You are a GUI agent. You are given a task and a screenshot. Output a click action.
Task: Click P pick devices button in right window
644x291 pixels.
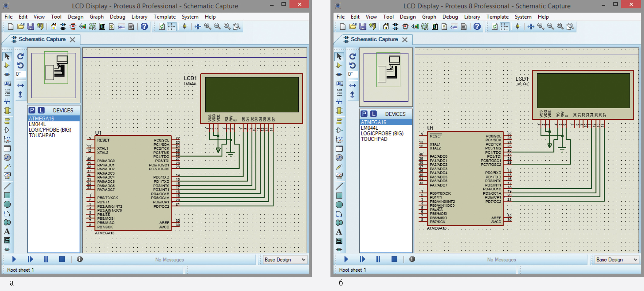coord(364,114)
